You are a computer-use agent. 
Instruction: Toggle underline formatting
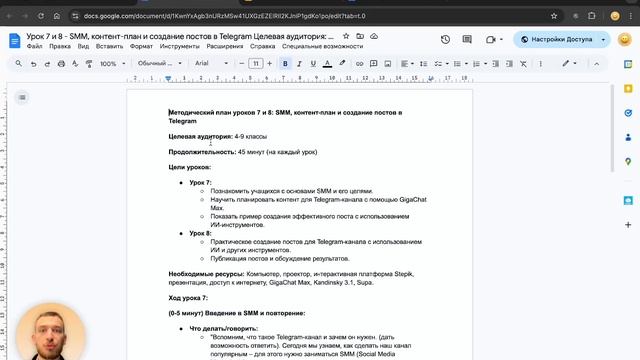313,64
